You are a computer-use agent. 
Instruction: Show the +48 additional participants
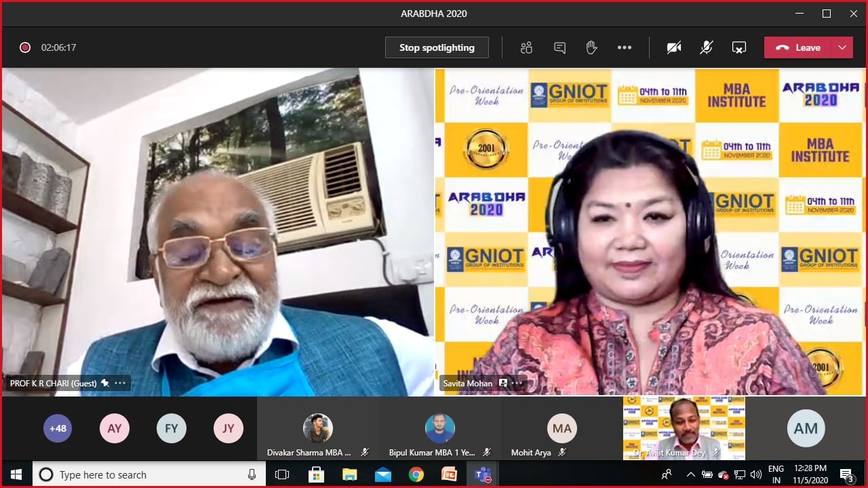pos(58,428)
